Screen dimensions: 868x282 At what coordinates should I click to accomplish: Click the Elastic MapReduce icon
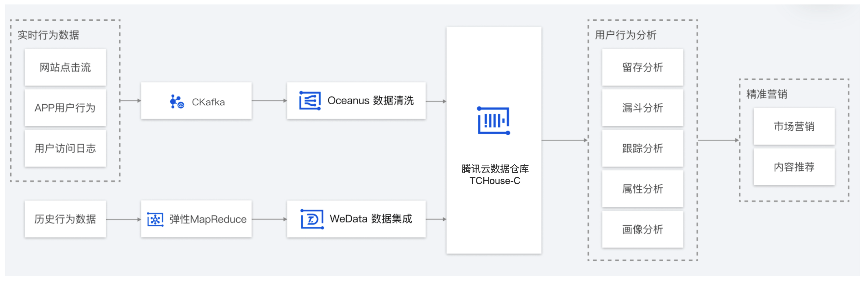pos(155,219)
